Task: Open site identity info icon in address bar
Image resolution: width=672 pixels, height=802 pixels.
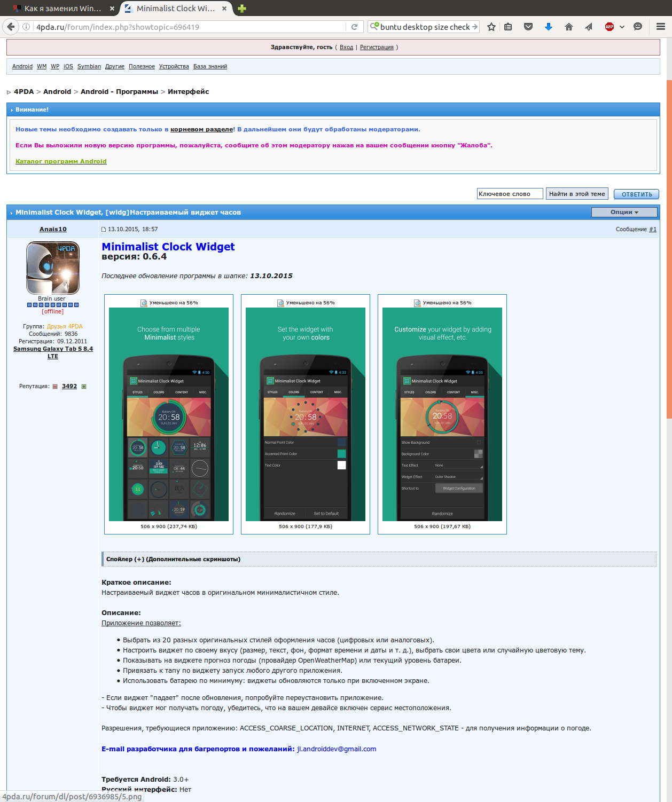Action: 26,27
